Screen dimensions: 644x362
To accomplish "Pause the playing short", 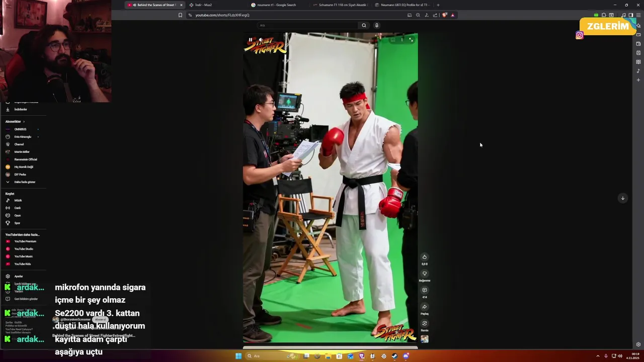I will (x=250, y=40).
